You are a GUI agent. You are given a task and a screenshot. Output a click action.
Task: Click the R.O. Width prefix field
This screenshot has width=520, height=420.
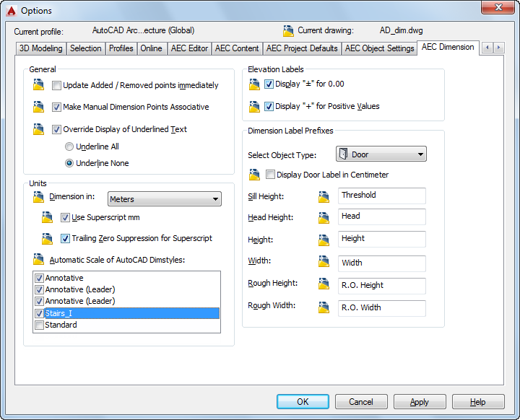coord(382,308)
